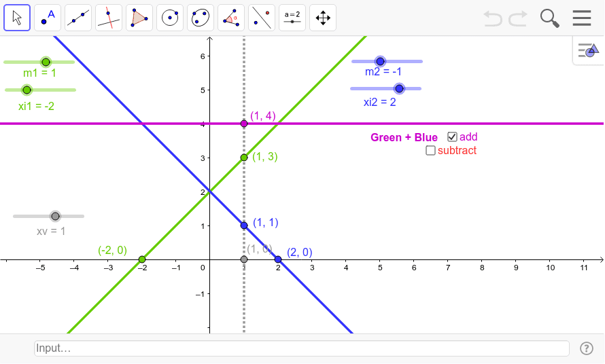Click the 'm2 = -1' label
This screenshot has width=605, height=364.
[x=383, y=72]
